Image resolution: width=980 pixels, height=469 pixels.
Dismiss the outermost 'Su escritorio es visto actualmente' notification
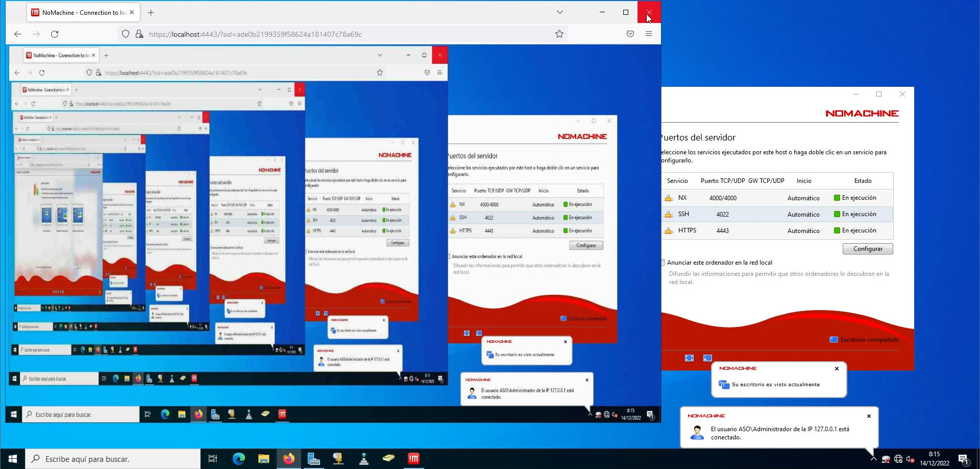point(837,368)
